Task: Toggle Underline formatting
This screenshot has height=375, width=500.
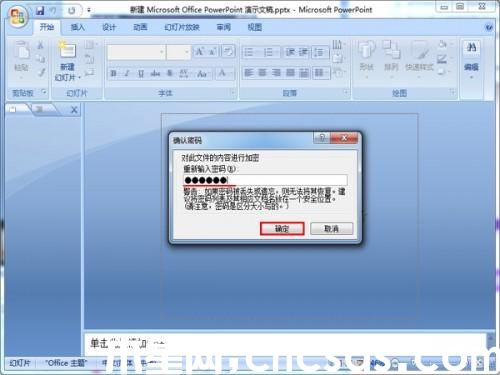Action: (141, 73)
